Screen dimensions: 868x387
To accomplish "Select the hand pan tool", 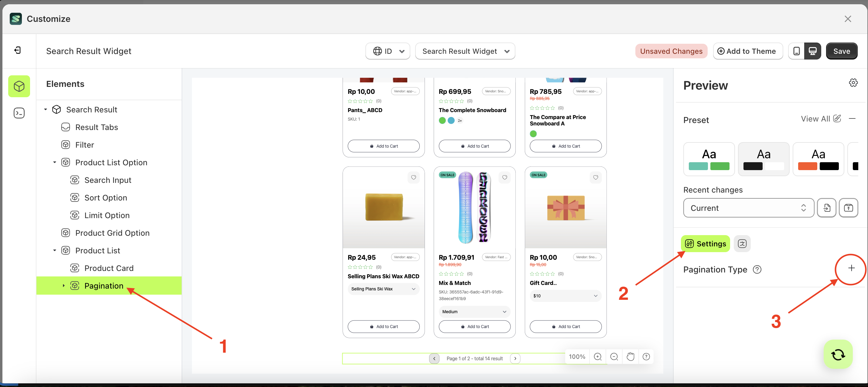I will click(630, 357).
